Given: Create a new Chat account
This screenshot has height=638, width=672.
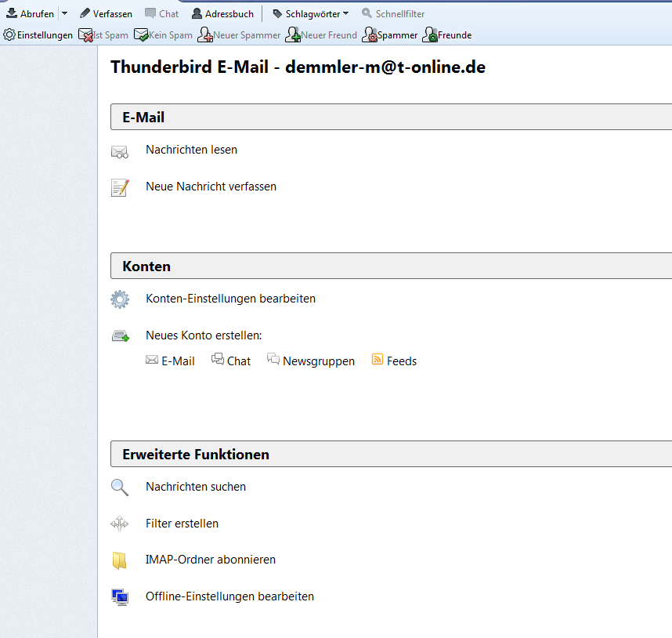Looking at the screenshot, I should [x=231, y=361].
